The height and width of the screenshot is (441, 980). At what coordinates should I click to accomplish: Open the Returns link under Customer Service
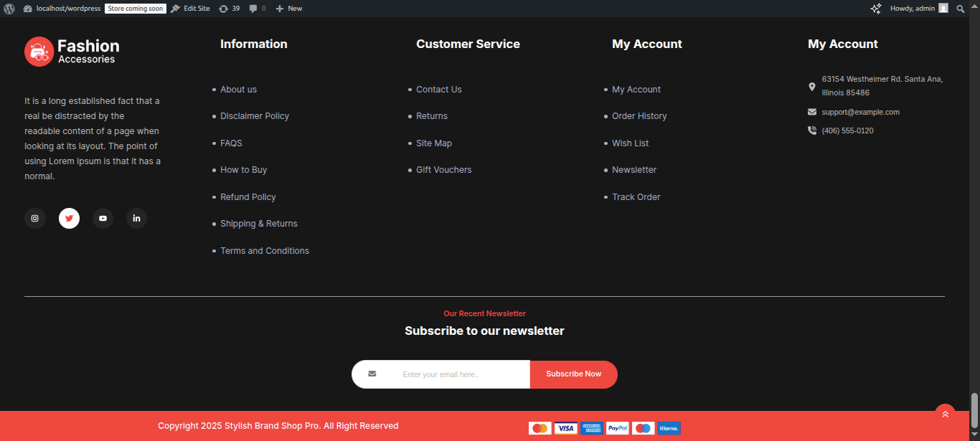(x=432, y=116)
